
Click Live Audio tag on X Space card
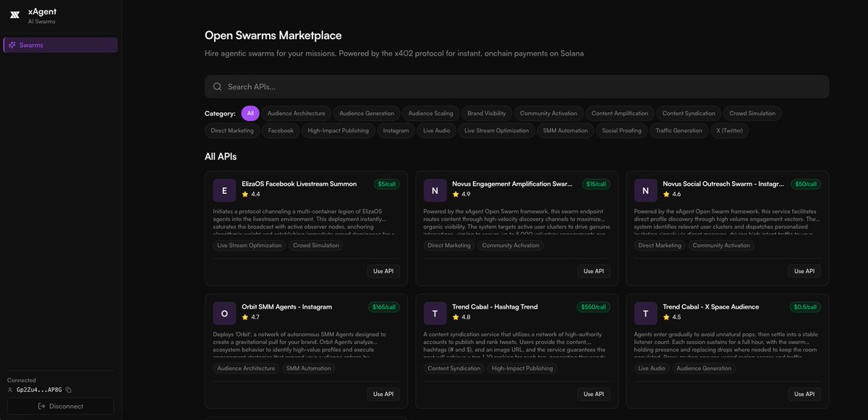[x=652, y=368]
